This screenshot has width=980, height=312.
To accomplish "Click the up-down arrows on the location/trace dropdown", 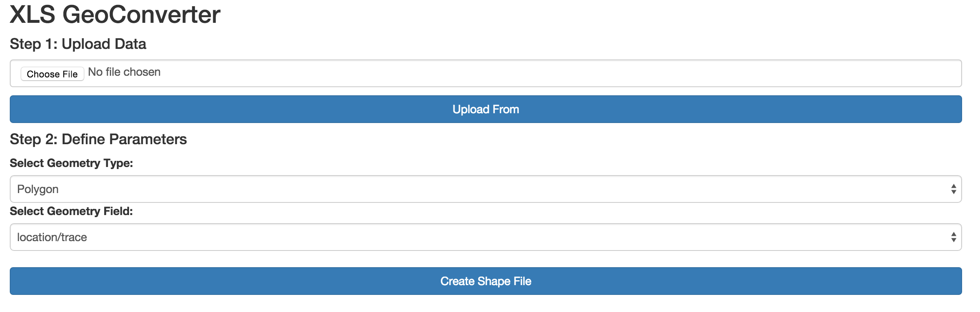I will tap(954, 237).
